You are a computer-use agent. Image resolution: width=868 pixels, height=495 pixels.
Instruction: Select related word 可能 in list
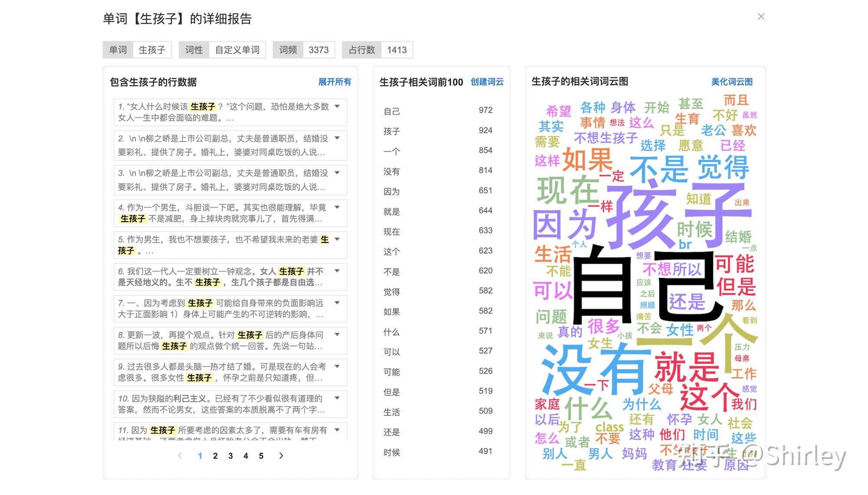[391, 372]
